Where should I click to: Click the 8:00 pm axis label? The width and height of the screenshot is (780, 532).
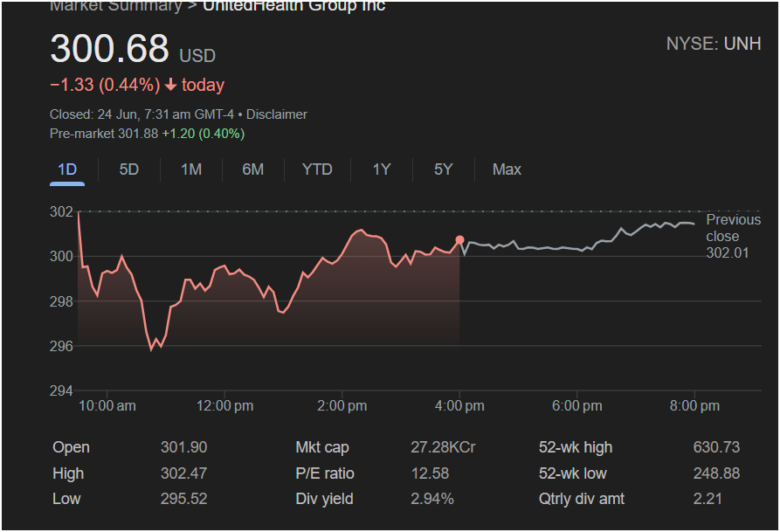coord(694,406)
